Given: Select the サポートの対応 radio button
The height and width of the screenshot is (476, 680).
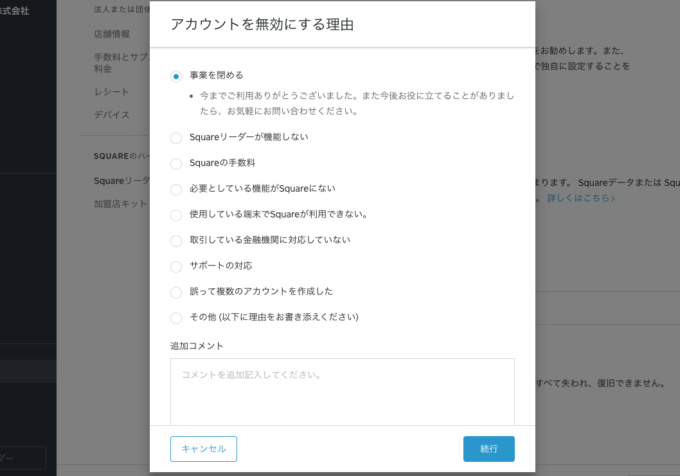Looking at the screenshot, I should tap(176, 266).
